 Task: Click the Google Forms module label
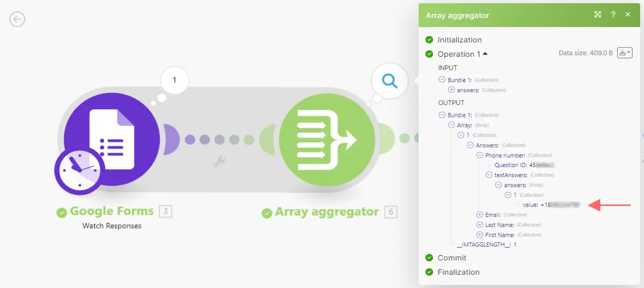(x=112, y=211)
